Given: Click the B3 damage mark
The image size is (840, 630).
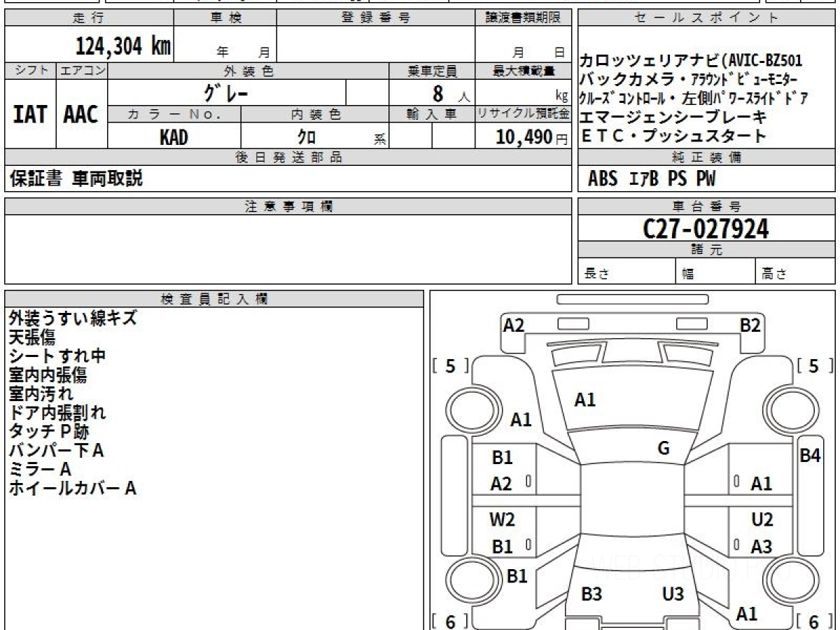Looking at the screenshot, I should click(592, 594).
